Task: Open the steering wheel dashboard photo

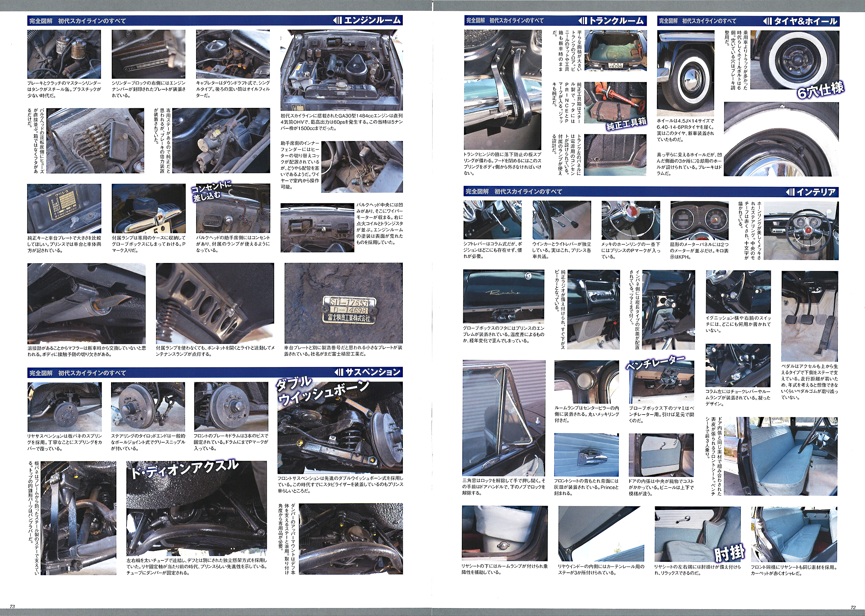Action: point(801,231)
